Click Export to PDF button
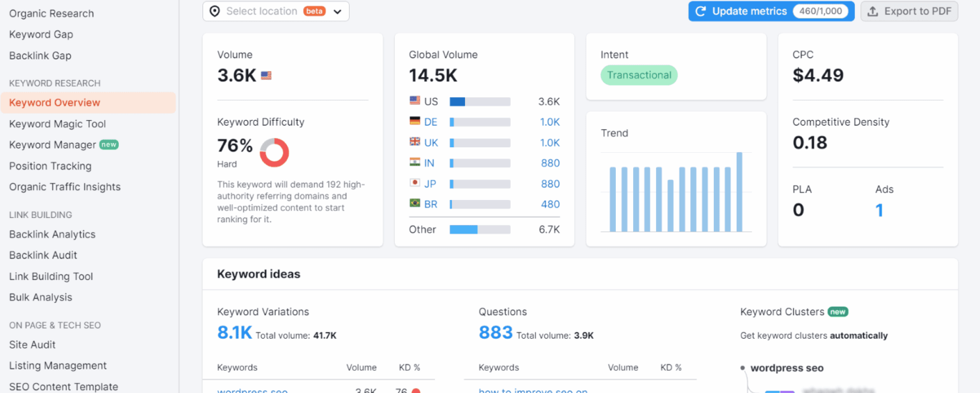Screen dimensions: 980x393 [x=909, y=11]
